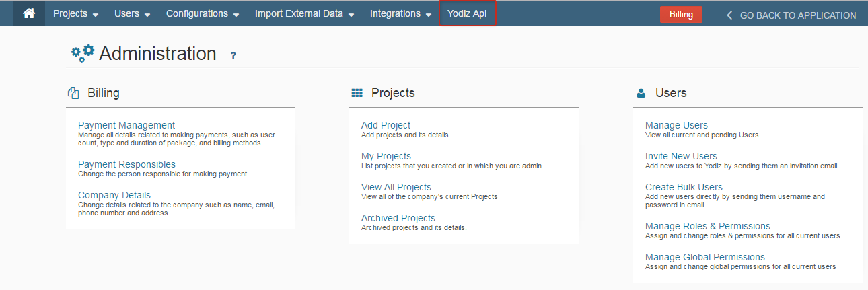Image resolution: width=868 pixels, height=290 pixels.
Task: Expand the Integrations dropdown
Action: (x=400, y=14)
